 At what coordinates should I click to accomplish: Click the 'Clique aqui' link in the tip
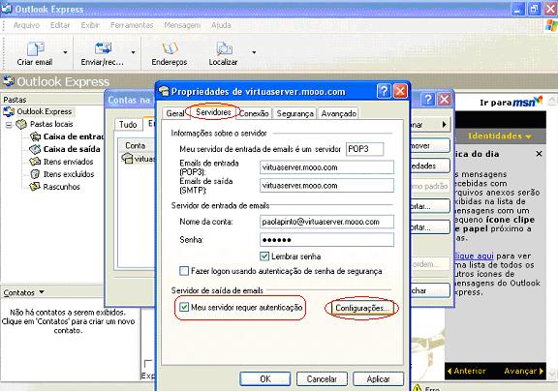coord(475,256)
